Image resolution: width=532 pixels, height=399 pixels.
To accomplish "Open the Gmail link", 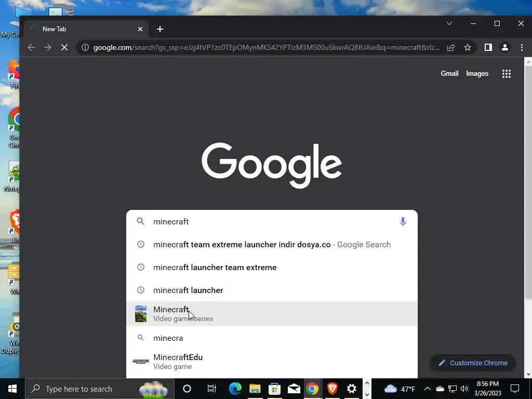I will click(x=449, y=74).
